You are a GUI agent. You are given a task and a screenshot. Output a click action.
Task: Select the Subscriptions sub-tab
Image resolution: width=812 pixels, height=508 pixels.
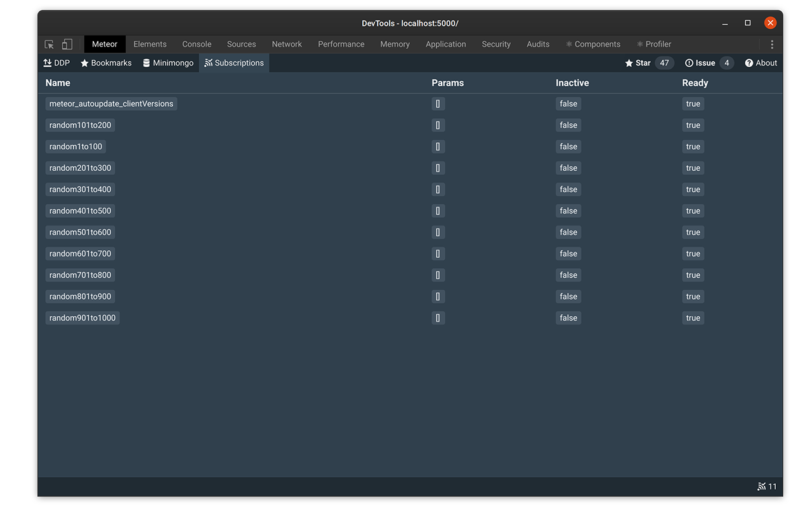tap(234, 63)
